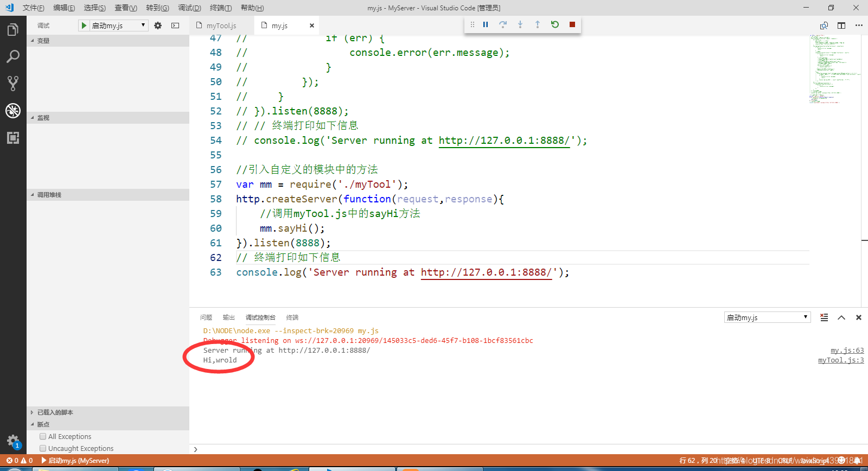The image size is (868, 471).
Task: Expand the 已载入的脚本 section
Action: pyautogui.click(x=108, y=412)
